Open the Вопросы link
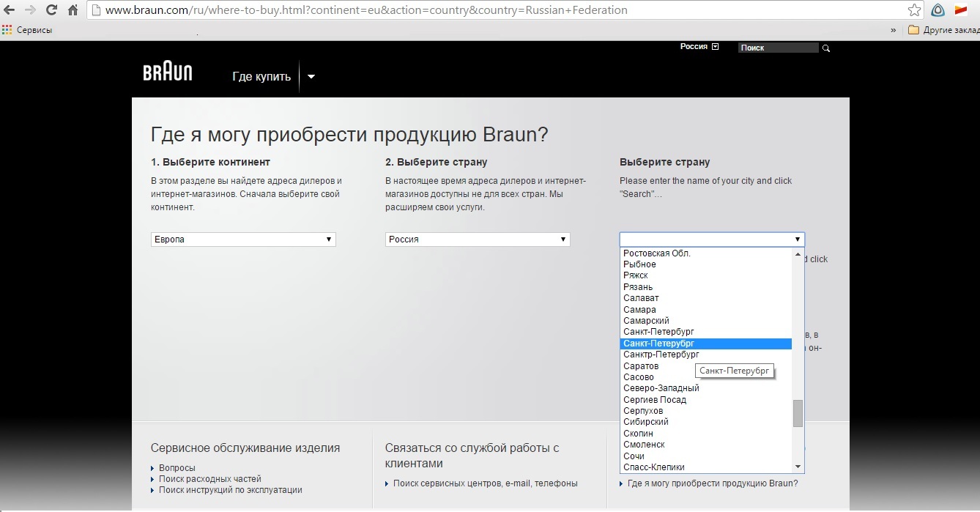Viewport: 980px width, 512px height. [x=177, y=468]
